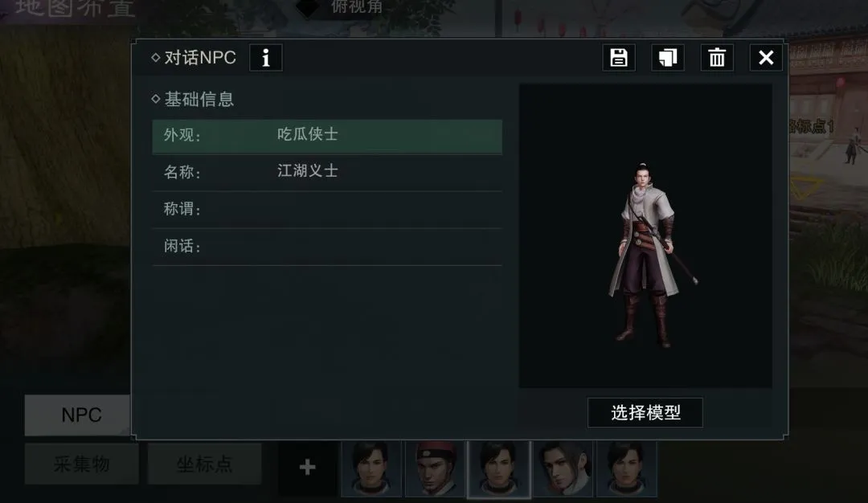Select the 外观 row showing 吃瓜侠士

coord(327,136)
